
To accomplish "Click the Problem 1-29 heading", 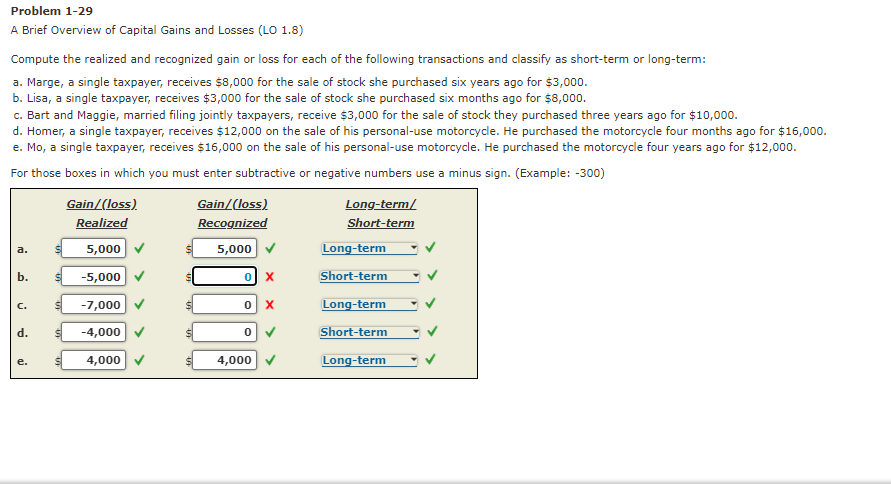I will click(x=52, y=11).
